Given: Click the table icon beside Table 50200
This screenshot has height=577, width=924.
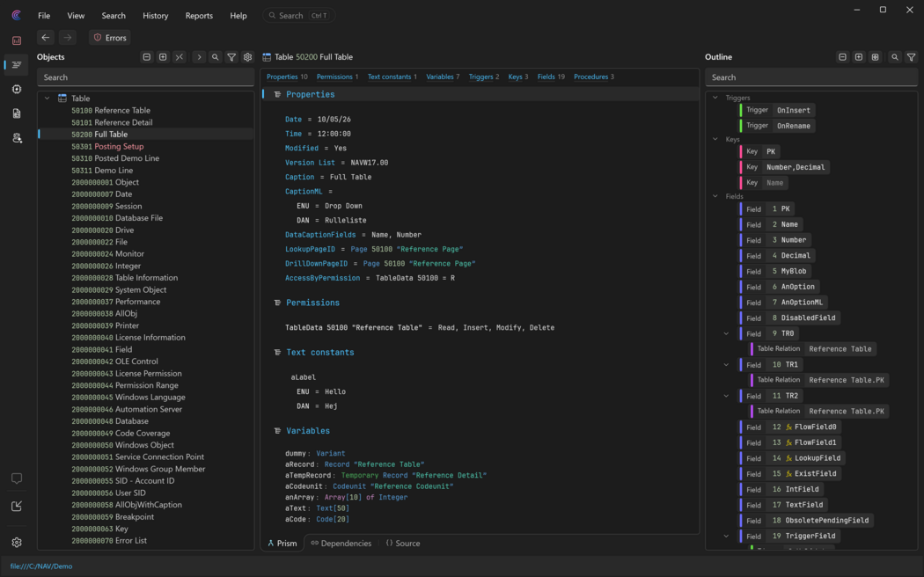Looking at the screenshot, I should 267,57.
